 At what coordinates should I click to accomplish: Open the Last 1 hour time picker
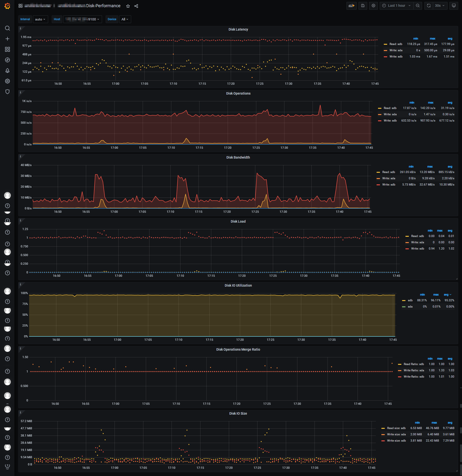(x=397, y=6)
